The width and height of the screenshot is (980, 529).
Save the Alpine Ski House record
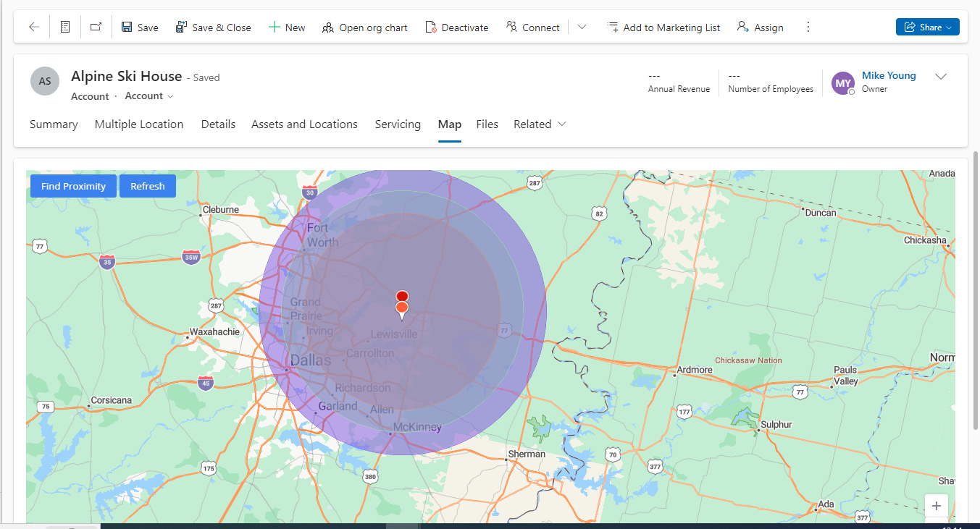click(x=140, y=27)
